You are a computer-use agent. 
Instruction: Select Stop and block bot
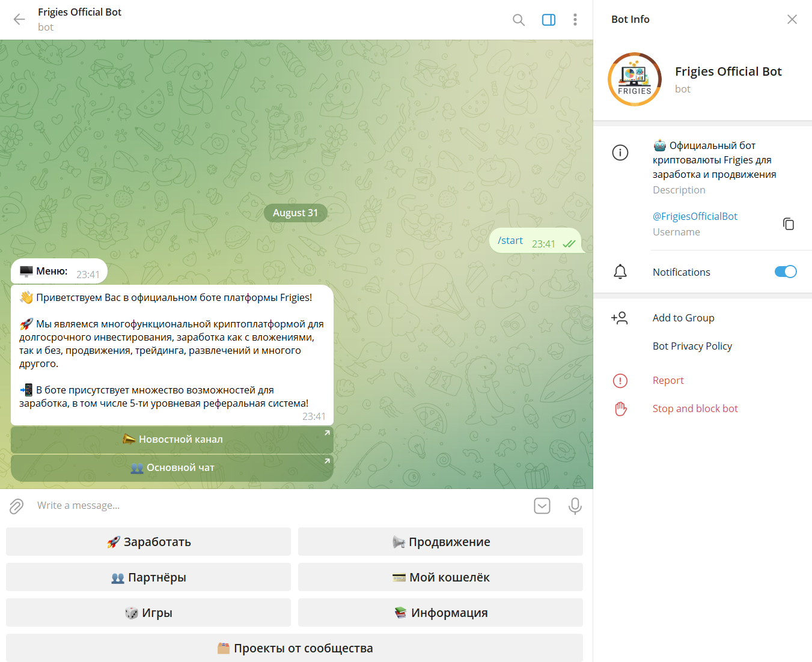click(x=695, y=408)
